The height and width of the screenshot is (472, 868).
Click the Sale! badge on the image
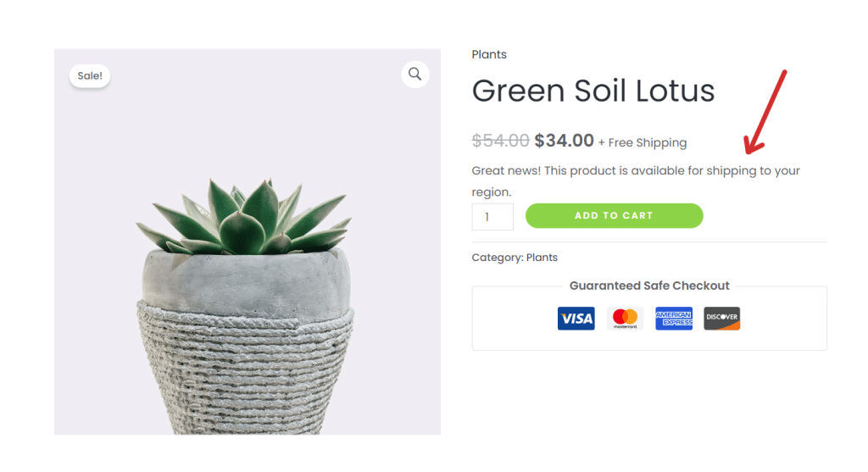point(89,76)
